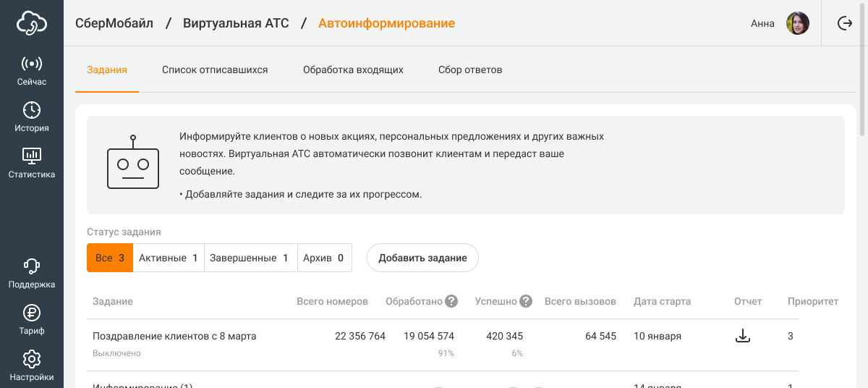Viewport: 868px width, 388px height.
Task: Filter tasks by Активные status
Action: [169, 258]
